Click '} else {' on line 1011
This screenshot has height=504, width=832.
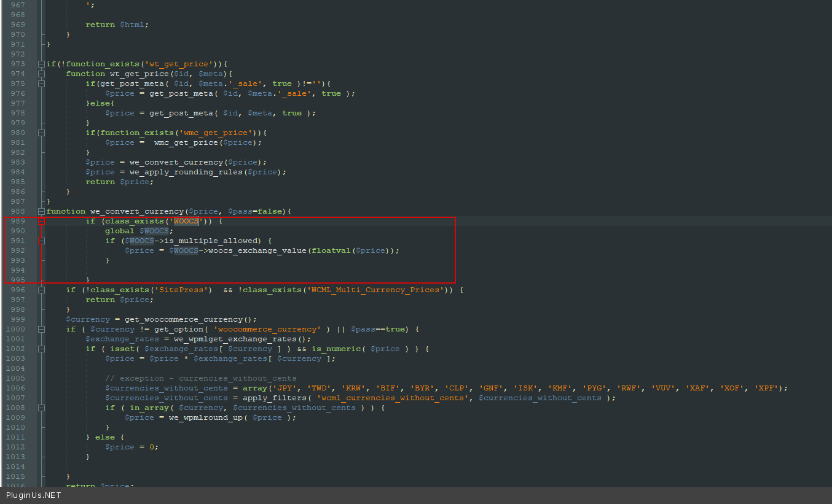pyautogui.click(x=105, y=437)
